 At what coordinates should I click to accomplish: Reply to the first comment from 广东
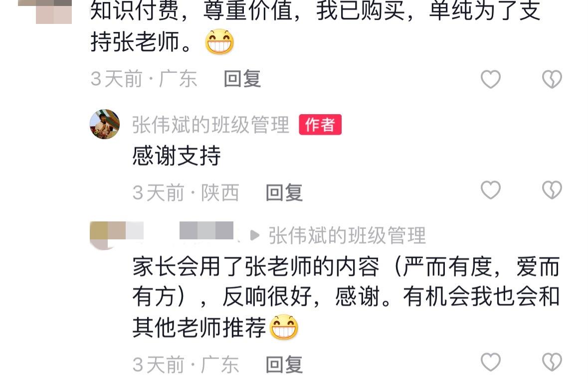[x=242, y=79]
